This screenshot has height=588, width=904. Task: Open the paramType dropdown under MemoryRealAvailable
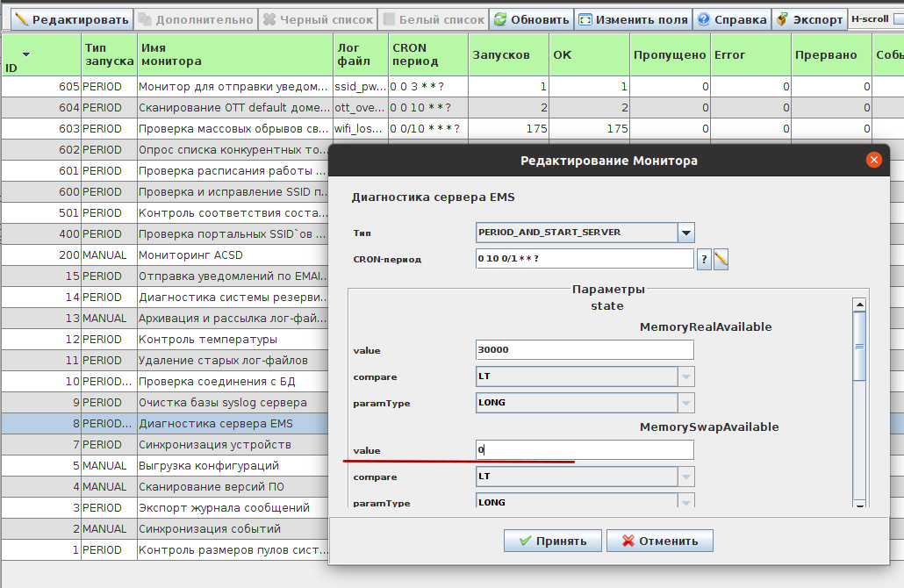point(686,403)
